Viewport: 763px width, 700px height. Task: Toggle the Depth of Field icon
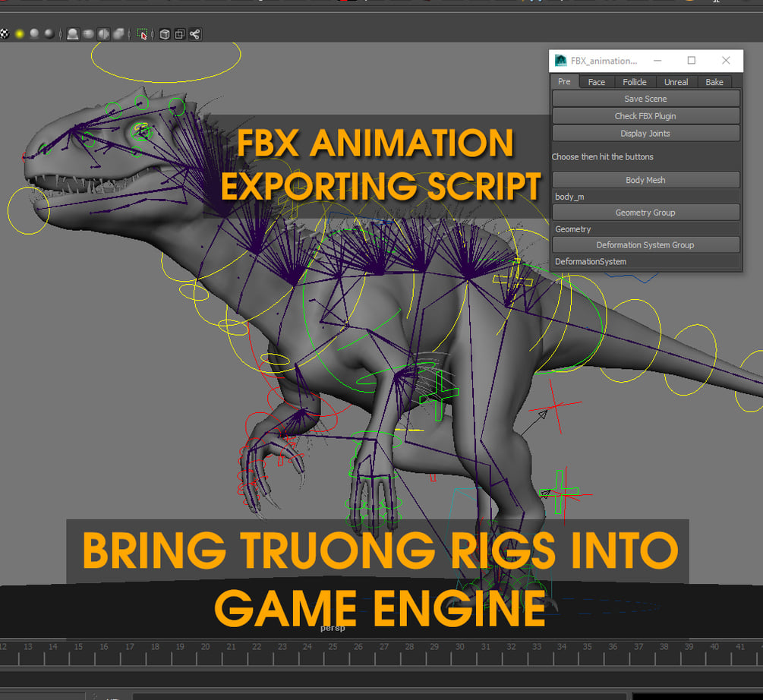118,34
